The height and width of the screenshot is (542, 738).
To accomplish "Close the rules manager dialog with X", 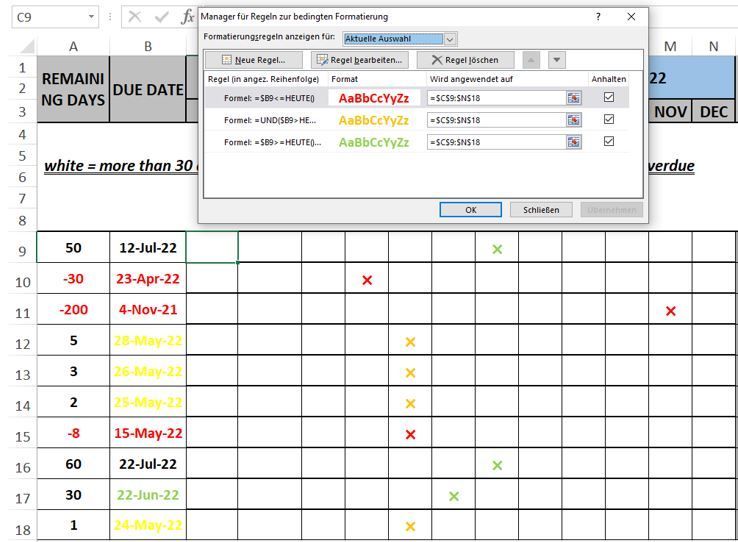I will pos(631,17).
